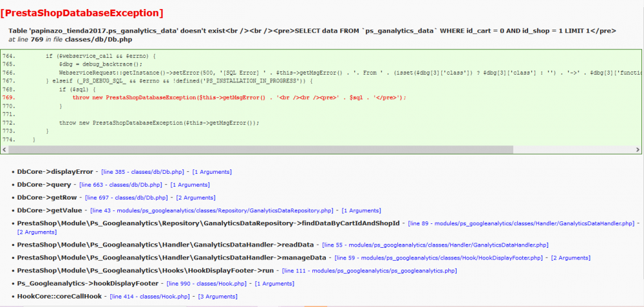Open line 111 ps_googleanalytics.php link

(370, 271)
